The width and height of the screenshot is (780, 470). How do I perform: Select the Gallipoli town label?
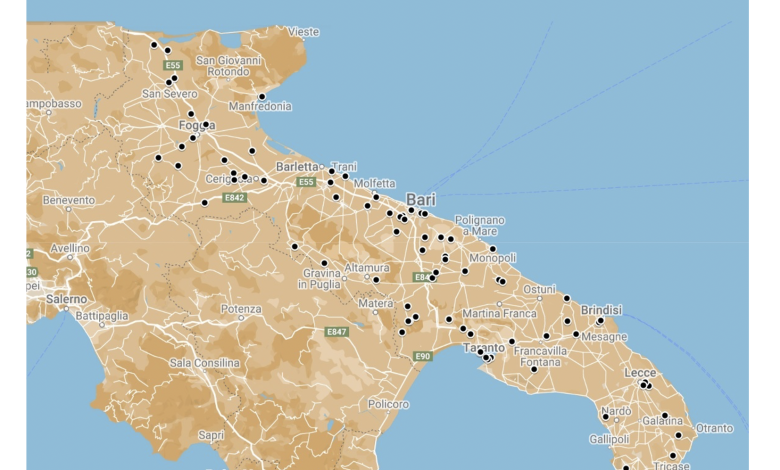click(609, 439)
